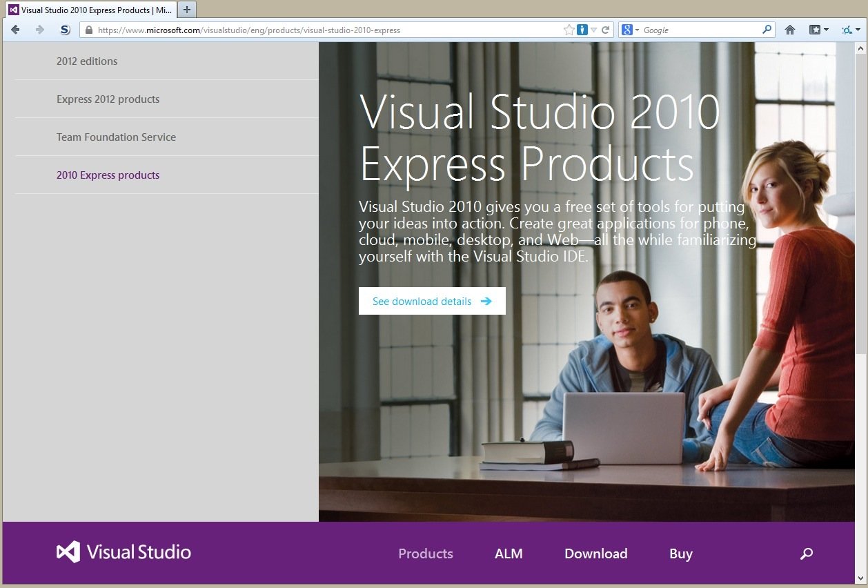The height and width of the screenshot is (588, 868).
Task: Click the vertical scrollbar up arrow
Action: point(860,48)
